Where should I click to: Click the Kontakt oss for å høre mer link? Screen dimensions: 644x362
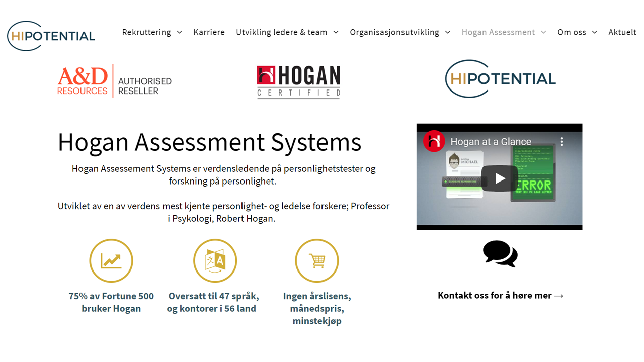[x=501, y=295]
